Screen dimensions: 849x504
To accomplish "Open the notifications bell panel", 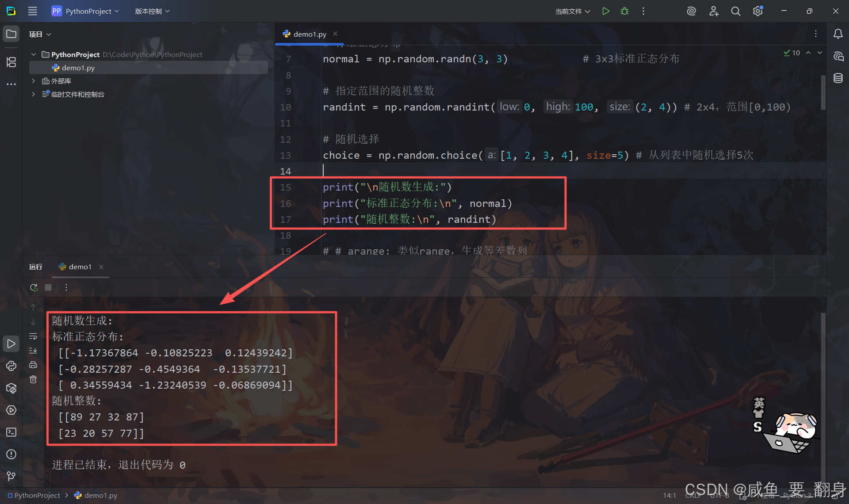I will click(838, 34).
